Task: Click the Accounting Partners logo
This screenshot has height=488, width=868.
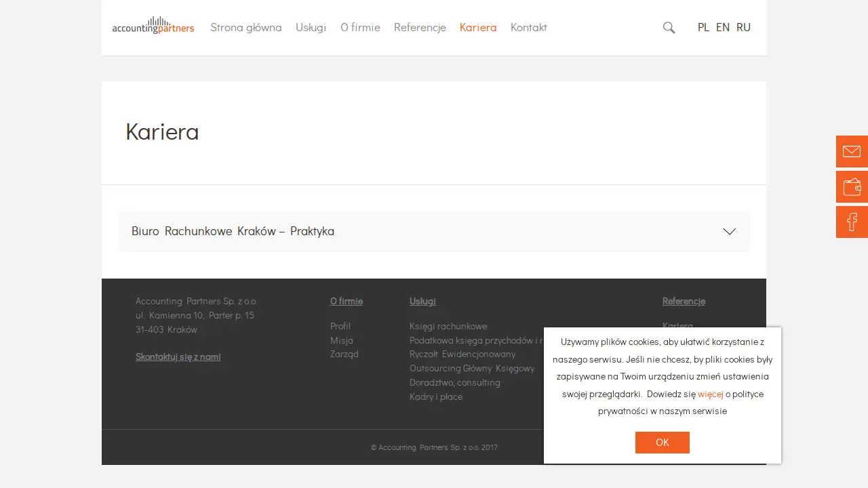Action: 153,26
